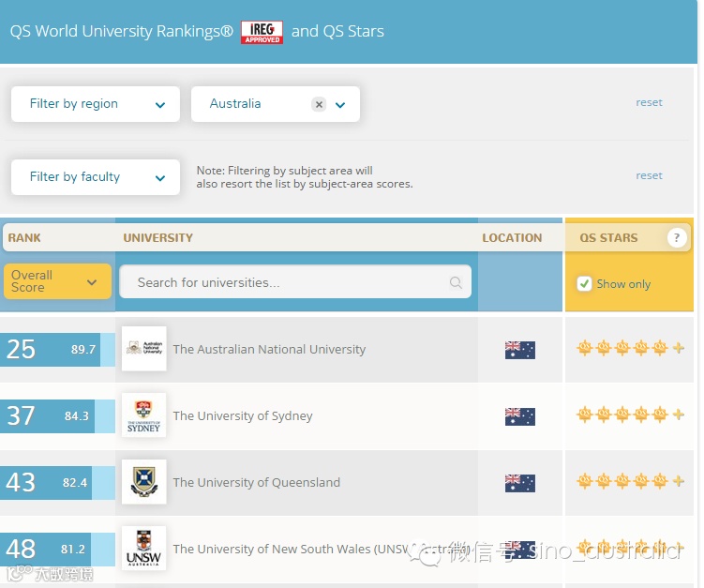
Task: Click the QS World University Rankings title
Action: click(122, 31)
